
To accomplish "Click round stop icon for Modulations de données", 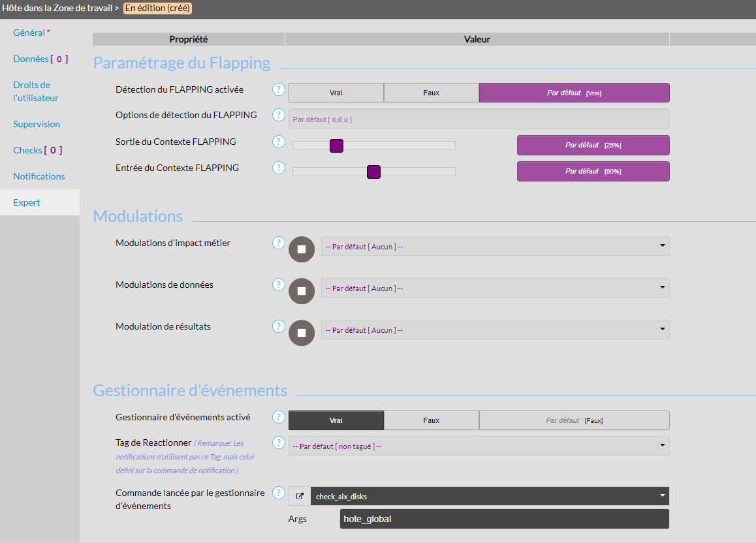I will coord(302,291).
